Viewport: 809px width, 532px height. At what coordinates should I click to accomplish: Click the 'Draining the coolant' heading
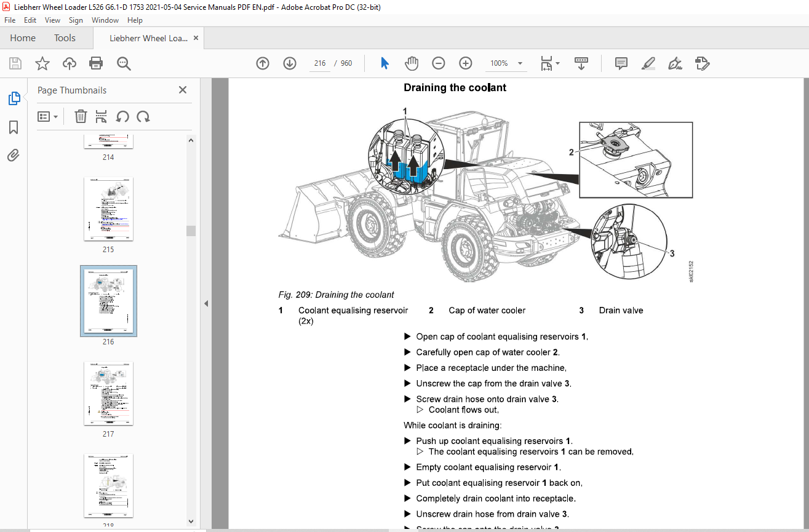pyautogui.click(x=455, y=87)
